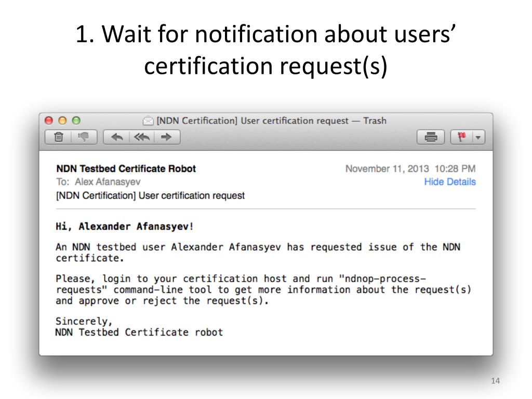Close the mail window with red button
532x399 pixels.
[49, 121]
